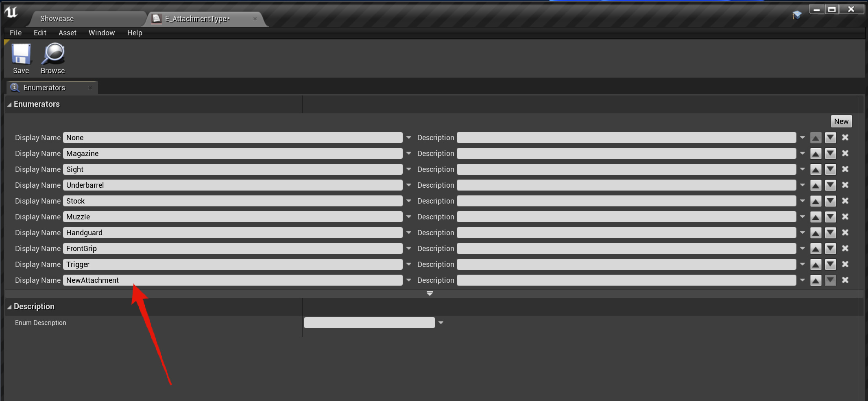The image size is (868, 401).
Task: Delete the NewAttachment enumerator
Action: (x=845, y=280)
